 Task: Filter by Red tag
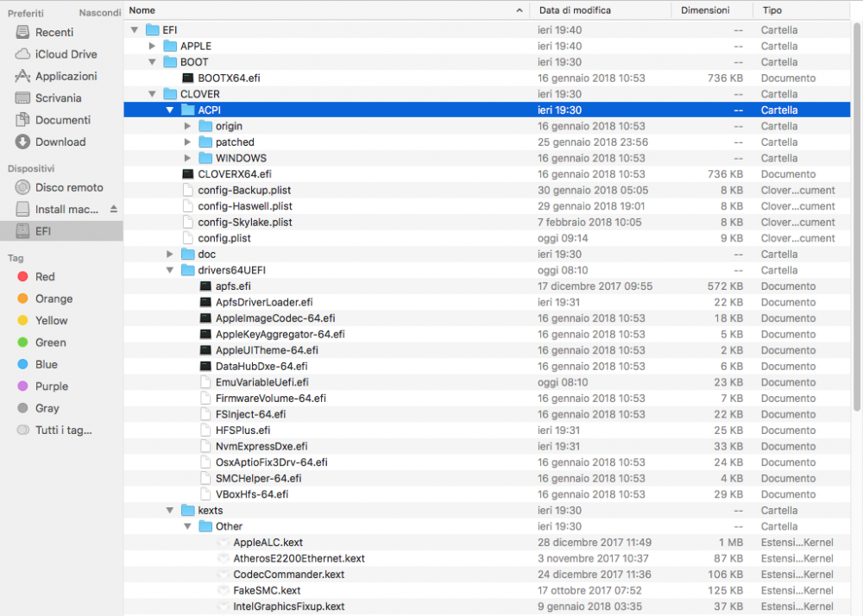tap(37, 277)
